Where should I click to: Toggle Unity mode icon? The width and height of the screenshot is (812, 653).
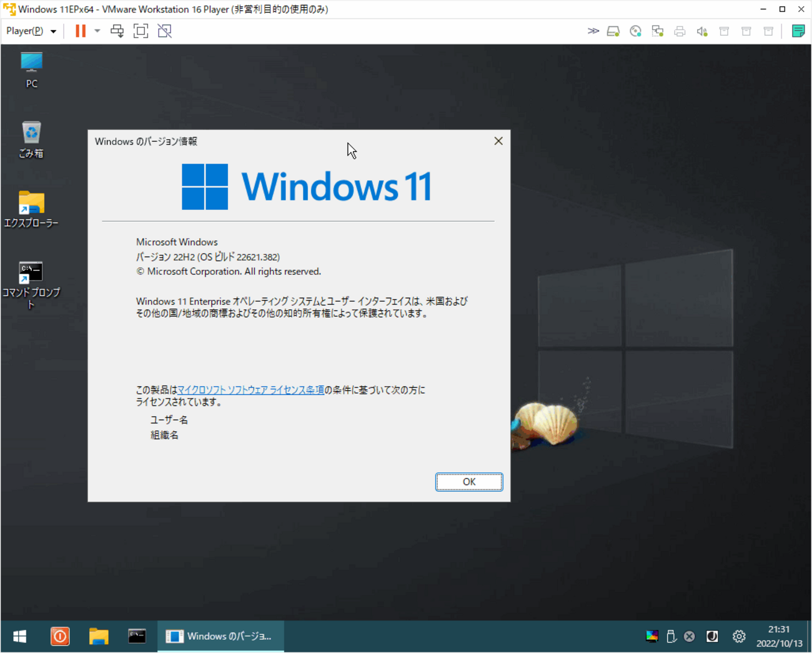click(165, 31)
